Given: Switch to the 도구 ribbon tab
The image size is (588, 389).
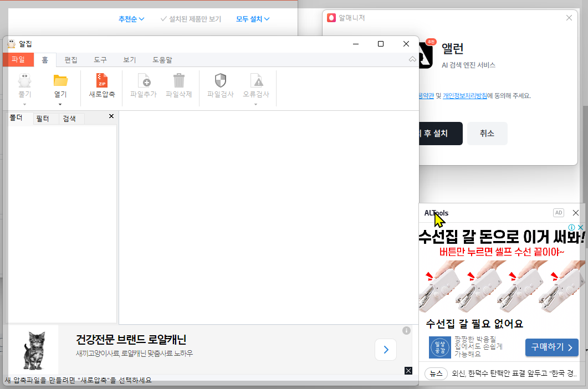Looking at the screenshot, I should point(100,60).
